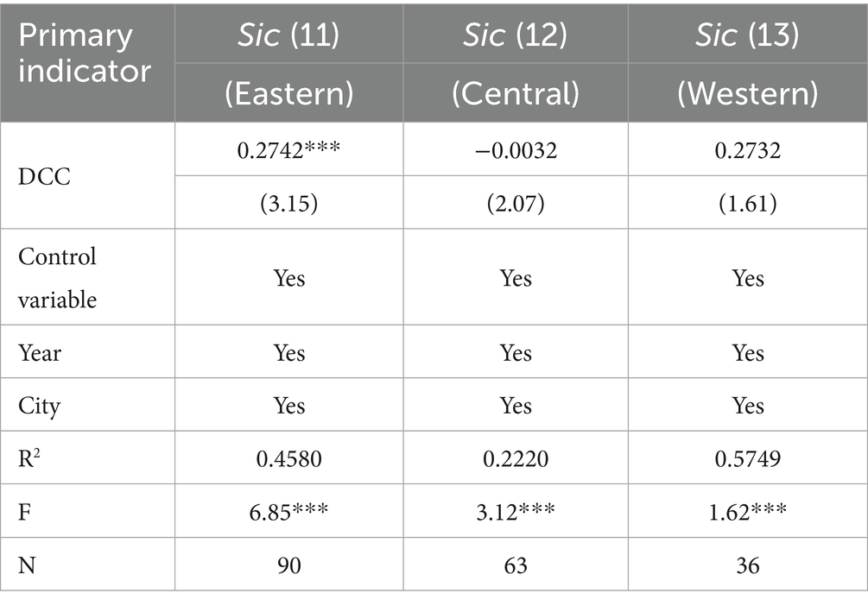Click the (Western) subheader cell

[x=747, y=92]
